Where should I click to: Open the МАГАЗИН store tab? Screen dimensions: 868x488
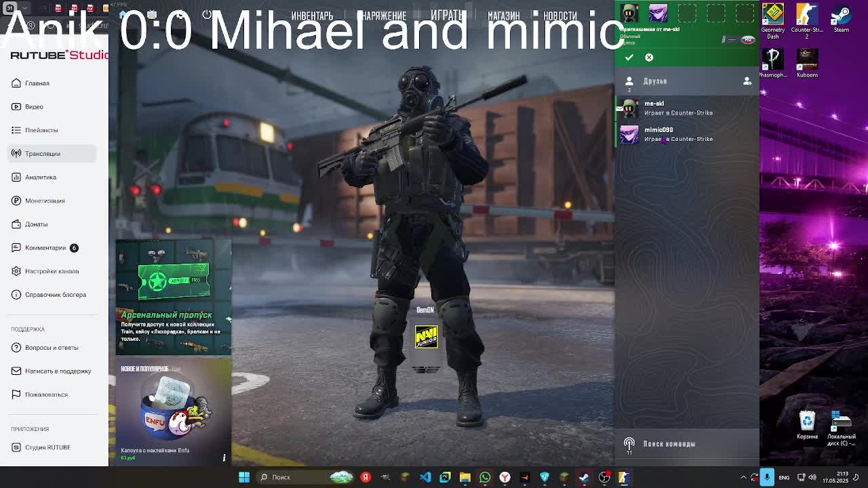[x=504, y=16]
